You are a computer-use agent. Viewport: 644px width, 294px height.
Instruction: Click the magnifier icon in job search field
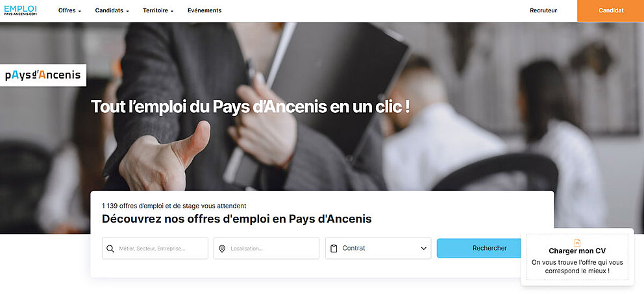[x=110, y=249]
